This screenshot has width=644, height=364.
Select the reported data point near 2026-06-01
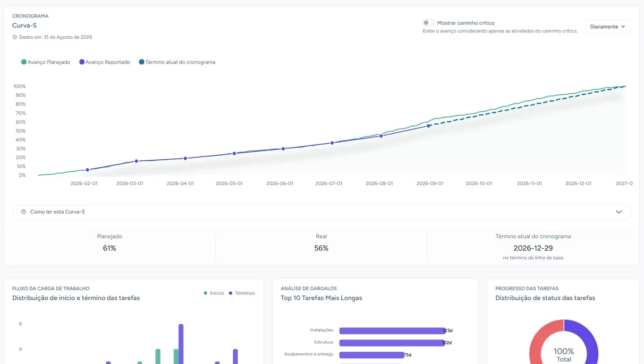coord(283,148)
